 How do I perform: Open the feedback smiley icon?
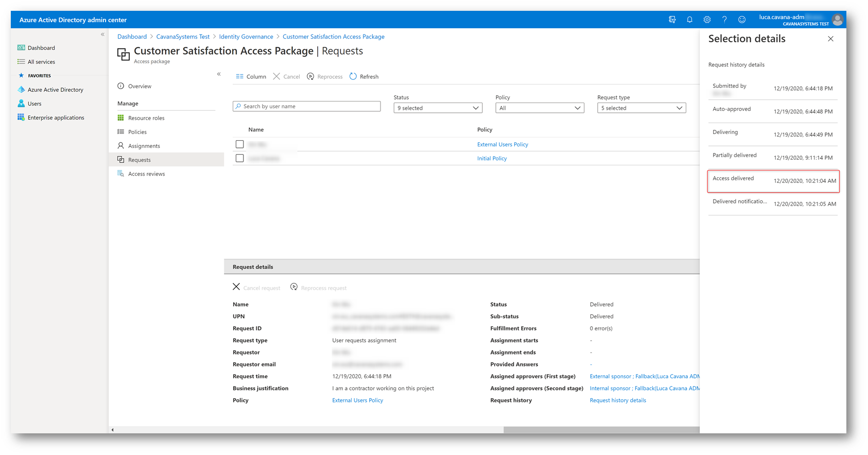[x=742, y=20]
